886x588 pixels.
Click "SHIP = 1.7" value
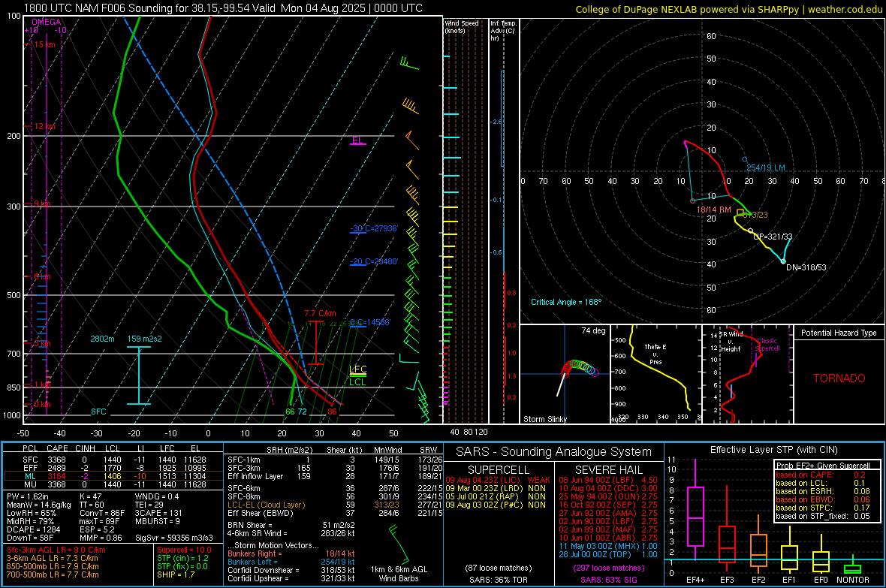[176, 574]
